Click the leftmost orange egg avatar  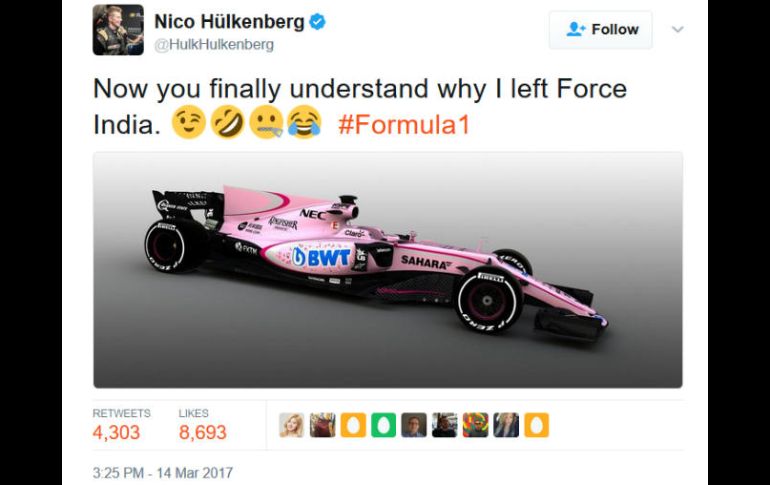pyautogui.click(x=353, y=425)
